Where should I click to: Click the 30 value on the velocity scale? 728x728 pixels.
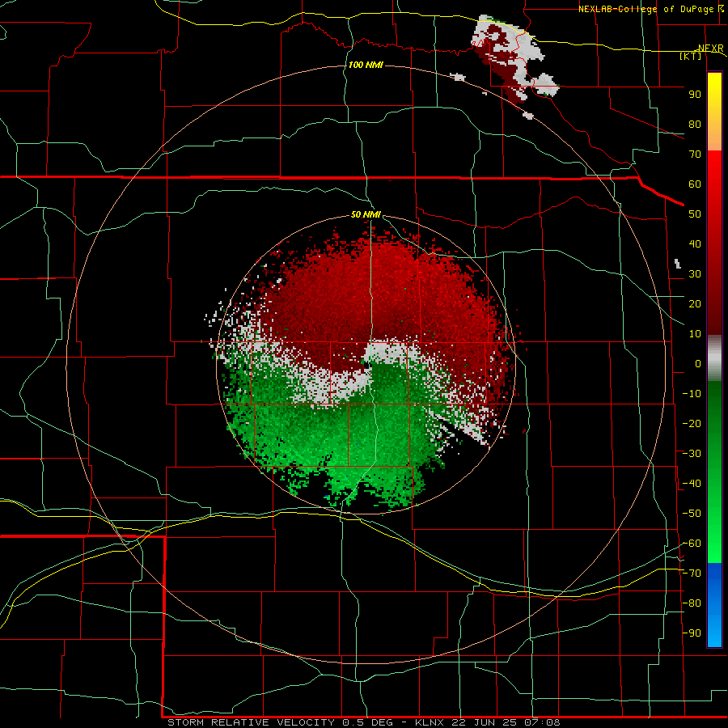click(695, 274)
